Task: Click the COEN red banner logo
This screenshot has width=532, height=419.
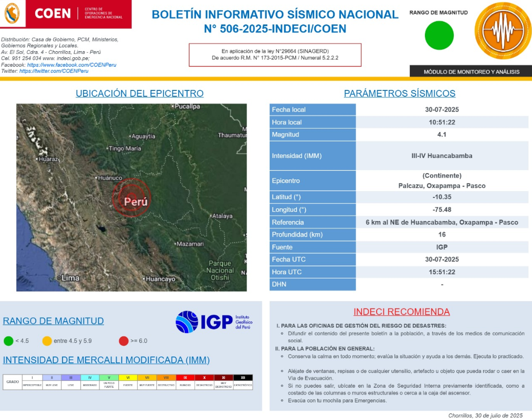Action: click(79, 14)
